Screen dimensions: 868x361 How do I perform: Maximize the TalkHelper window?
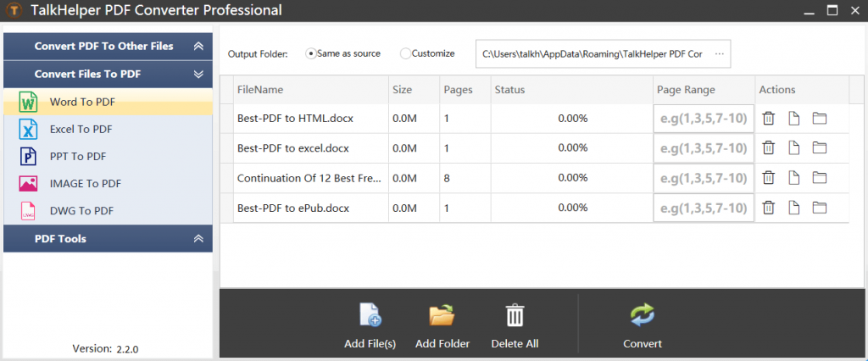click(832, 9)
